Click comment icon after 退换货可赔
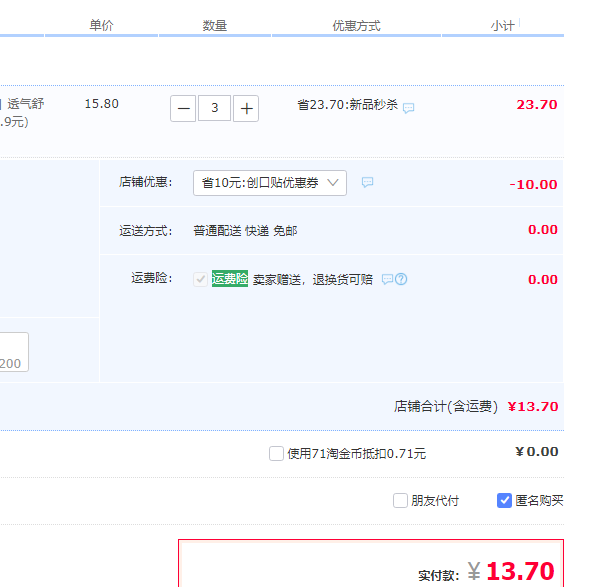 click(x=387, y=279)
